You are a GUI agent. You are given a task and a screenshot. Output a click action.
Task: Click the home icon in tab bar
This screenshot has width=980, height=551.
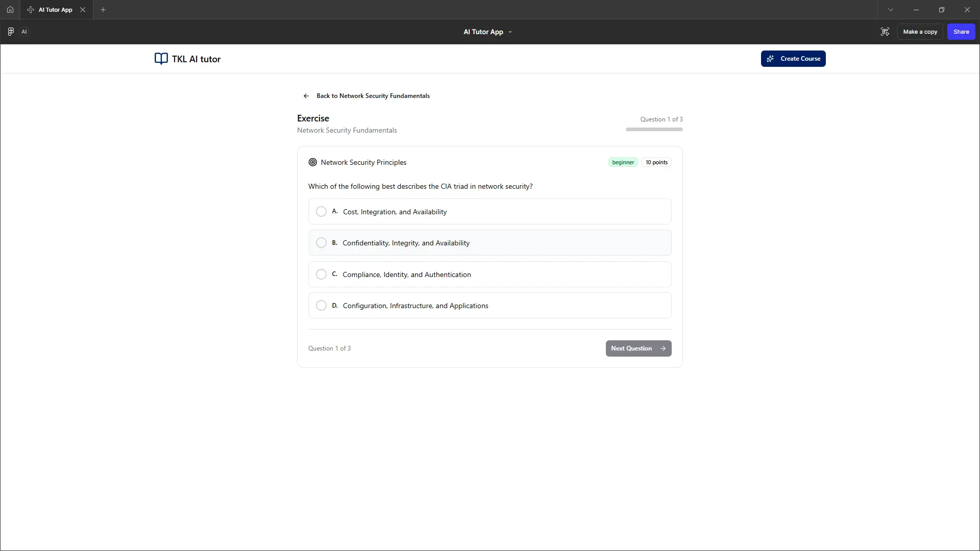click(x=10, y=10)
